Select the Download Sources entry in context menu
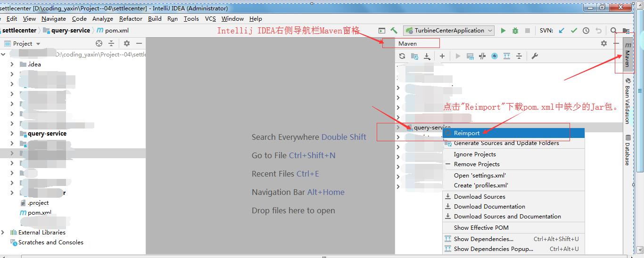The image size is (644, 258). 513,197
